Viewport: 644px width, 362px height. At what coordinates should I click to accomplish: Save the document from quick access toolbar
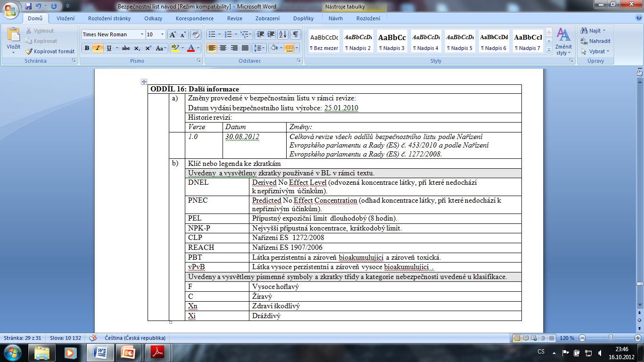28,6
